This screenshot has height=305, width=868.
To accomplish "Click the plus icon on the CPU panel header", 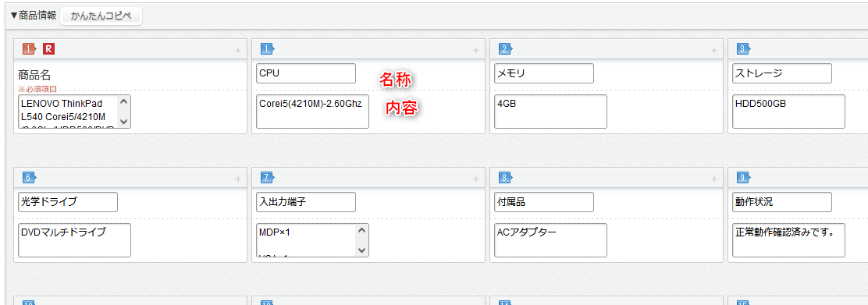I will coord(475,51).
